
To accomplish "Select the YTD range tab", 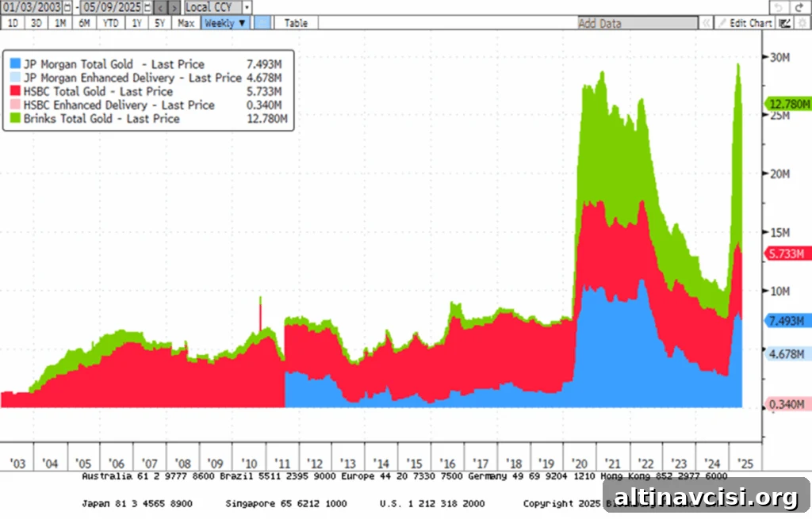I will (110, 23).
